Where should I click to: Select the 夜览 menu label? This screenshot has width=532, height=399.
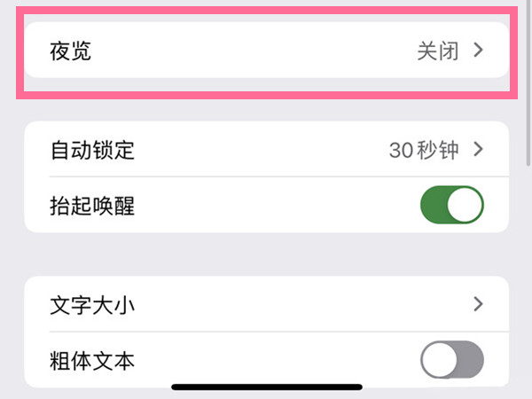click(71, 51)
